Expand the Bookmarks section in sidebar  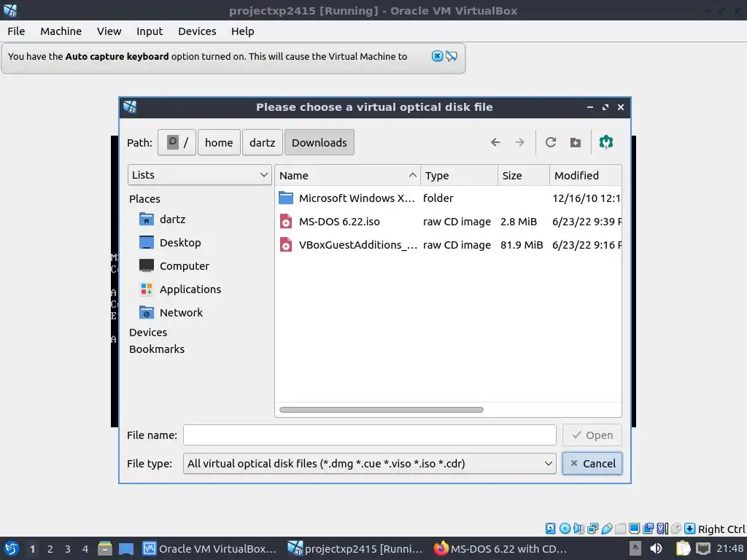pyautogui.click(x=157, y=349)
